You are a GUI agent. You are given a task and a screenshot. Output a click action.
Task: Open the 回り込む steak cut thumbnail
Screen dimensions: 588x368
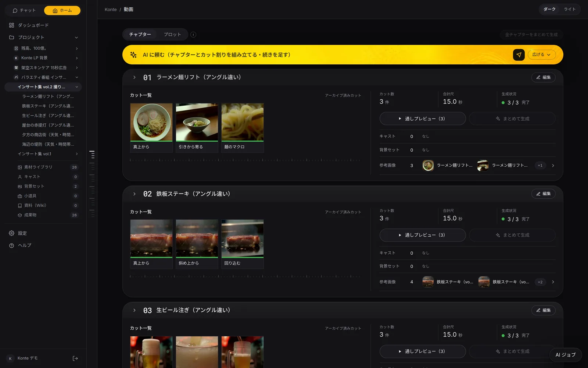(243, 244)
